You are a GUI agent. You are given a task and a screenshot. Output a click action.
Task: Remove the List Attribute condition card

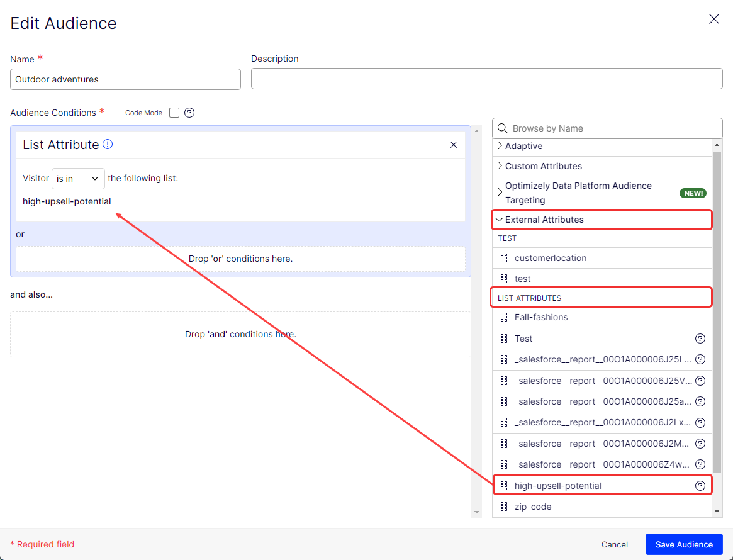[x=454, y=145]
